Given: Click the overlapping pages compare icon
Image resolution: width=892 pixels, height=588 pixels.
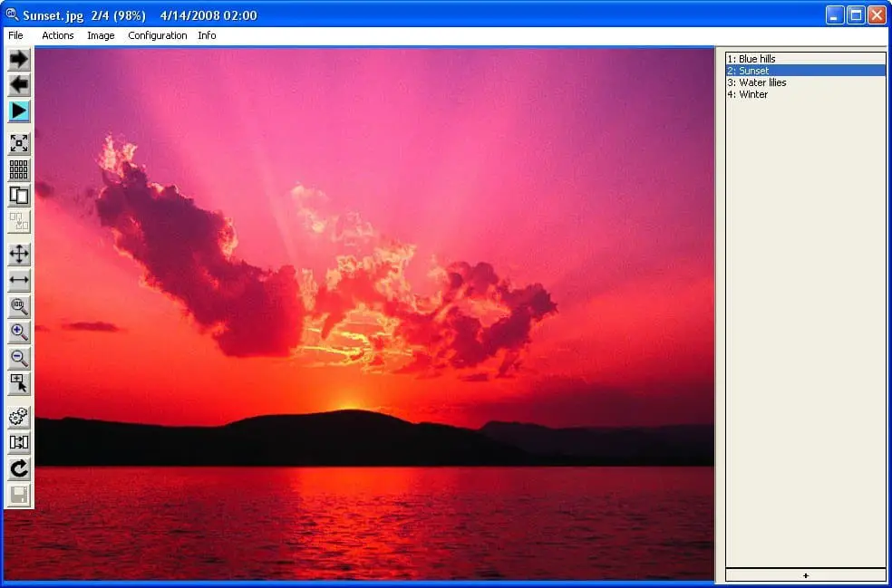Looking at the screenshot, I should (x=19, y=197).
